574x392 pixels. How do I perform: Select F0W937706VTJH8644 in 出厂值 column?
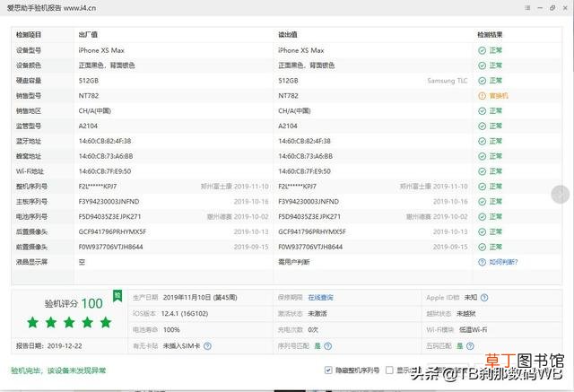coord(110,247)
